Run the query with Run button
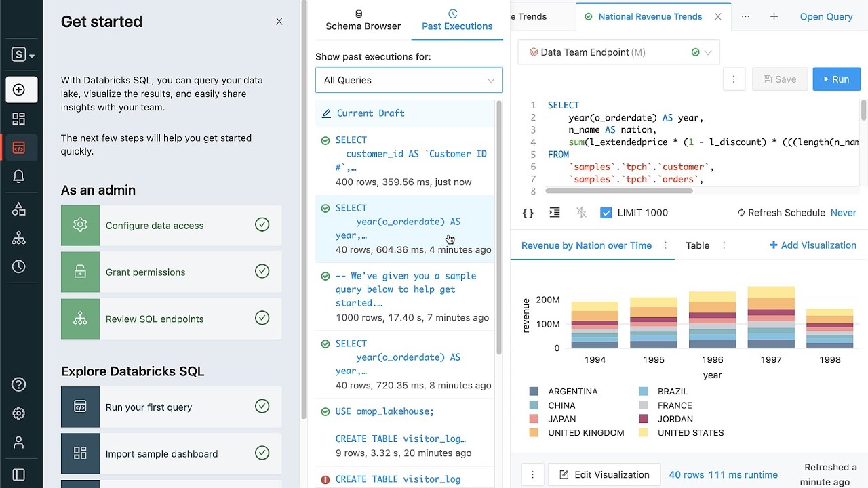 836,79
